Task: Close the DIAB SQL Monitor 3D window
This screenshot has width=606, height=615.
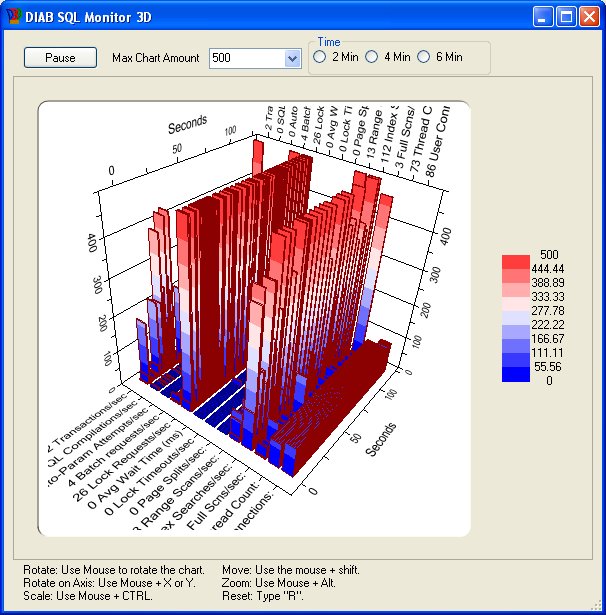Action: click(x=589, y=17)
